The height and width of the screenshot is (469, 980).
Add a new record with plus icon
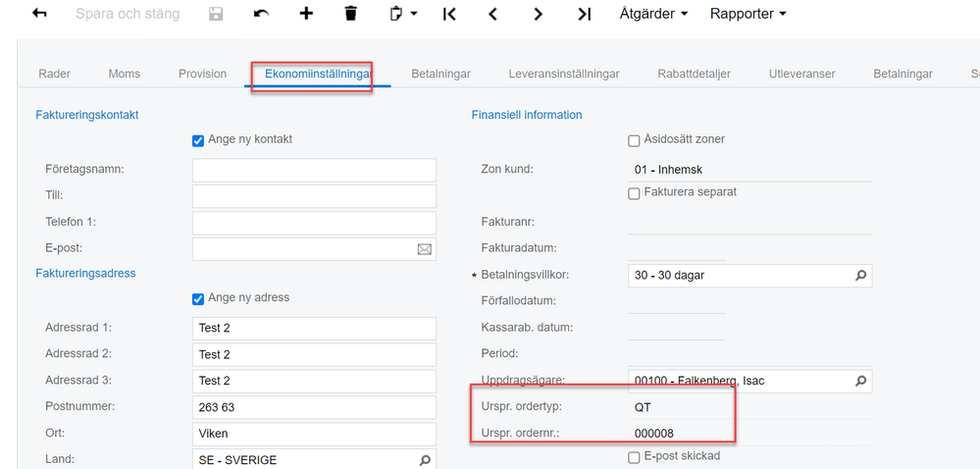pyautogui.click(x=306, y=14)
